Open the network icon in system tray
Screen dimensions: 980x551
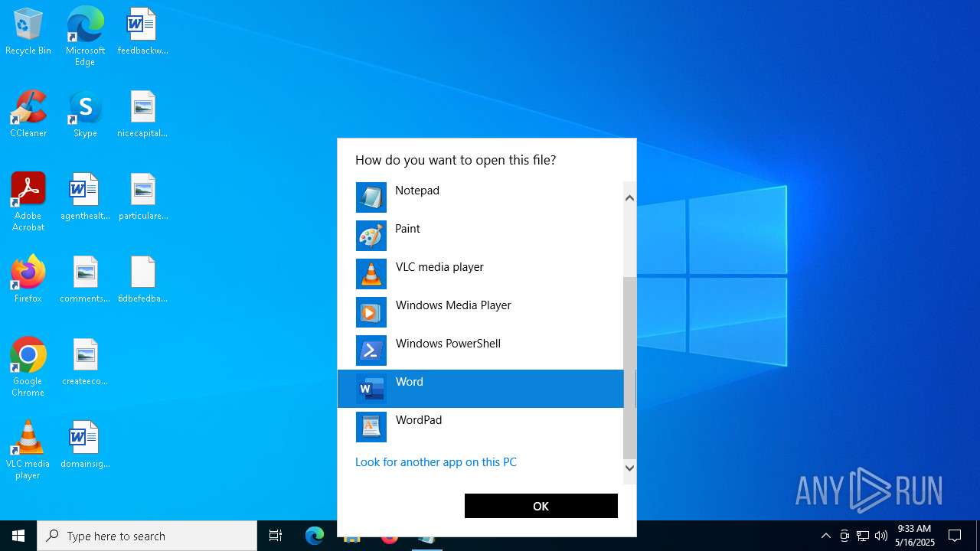[863, 536]
